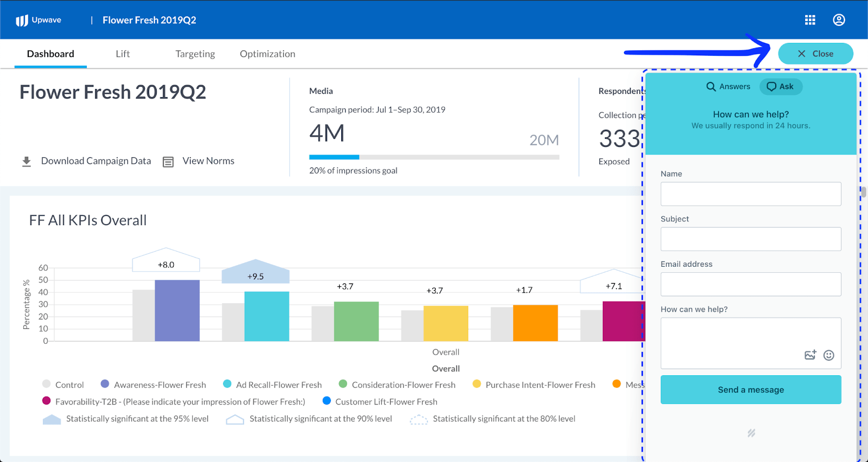Screen dimensions: 868x462
Task: Click the magnifier icon beside Answers
Action: click(711, 87)
